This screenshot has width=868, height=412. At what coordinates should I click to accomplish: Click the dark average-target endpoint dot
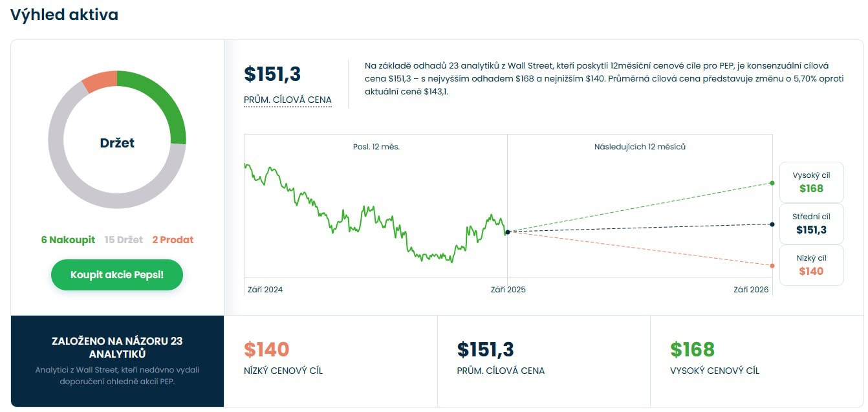pyautogui.click(x=772, y=224)
